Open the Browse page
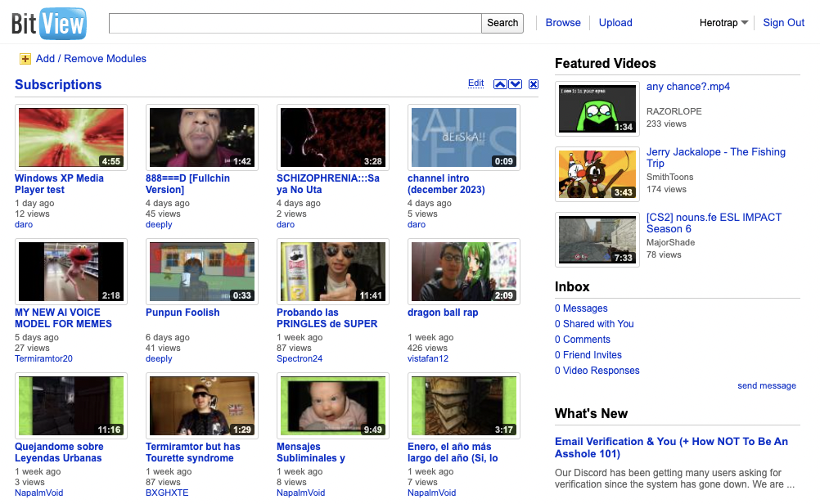This screenshot has height=504, width=820. (x=563, y=23)
